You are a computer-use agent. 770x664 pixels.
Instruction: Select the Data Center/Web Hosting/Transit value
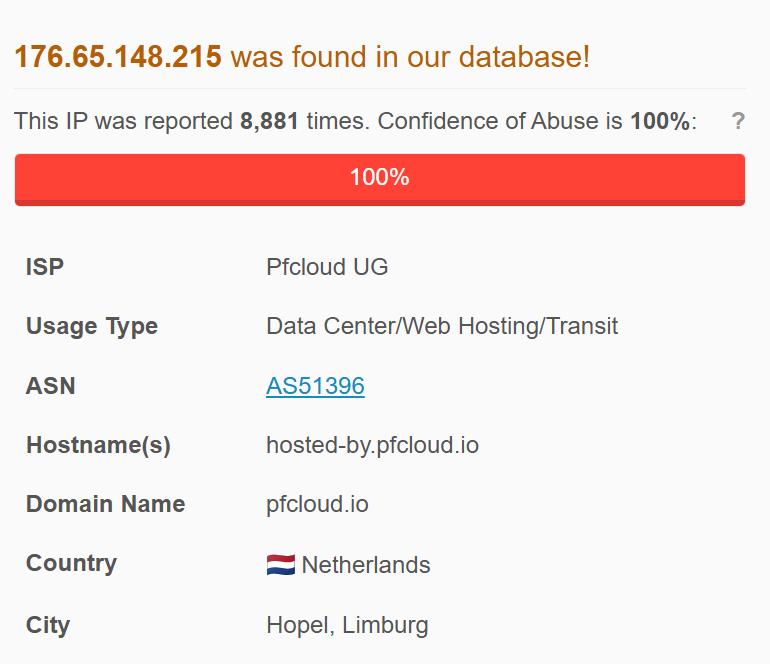pyautogui.click(x=442, y=326)
